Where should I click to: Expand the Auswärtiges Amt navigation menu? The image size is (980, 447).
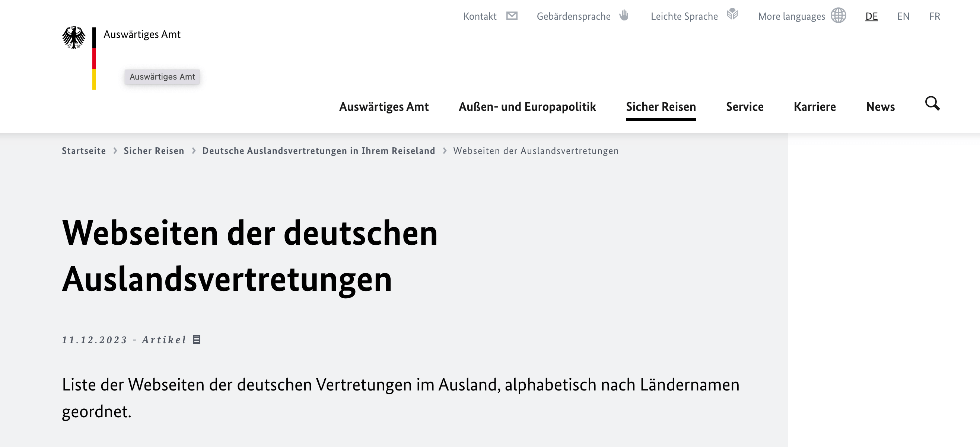click(x=384, y=107)
